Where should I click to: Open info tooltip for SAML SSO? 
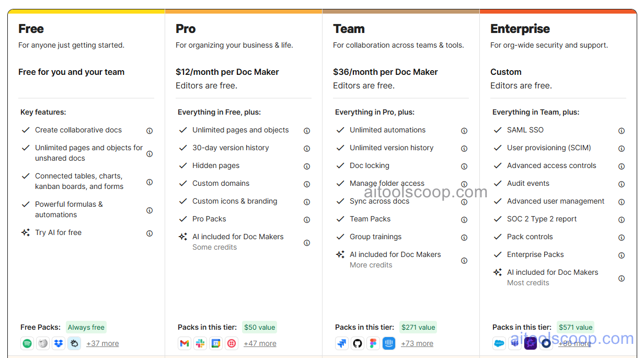[x=622, y=130]
